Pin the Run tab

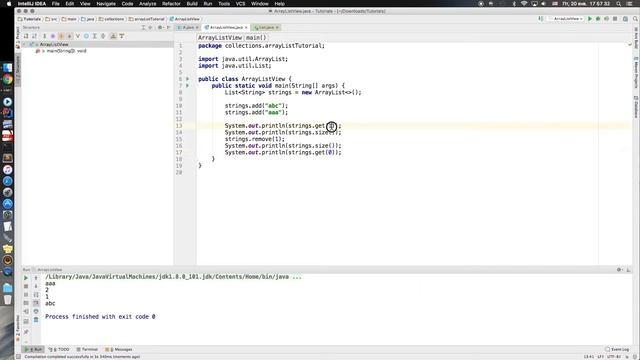point(26,332)
